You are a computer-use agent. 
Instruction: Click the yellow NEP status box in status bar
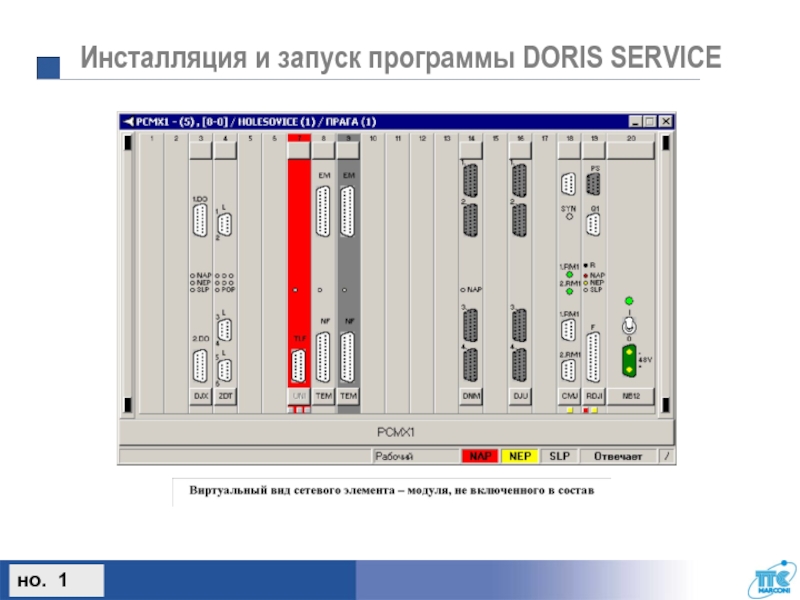519,456
